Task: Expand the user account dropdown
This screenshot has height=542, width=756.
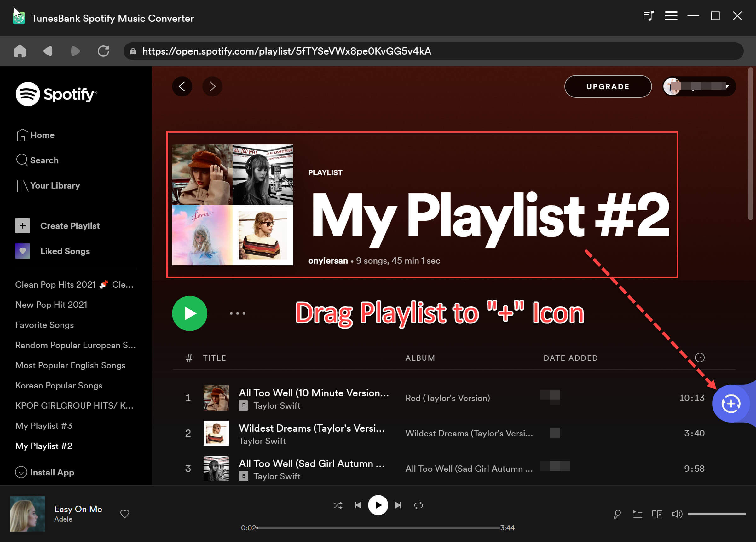Action: point(699,86)
